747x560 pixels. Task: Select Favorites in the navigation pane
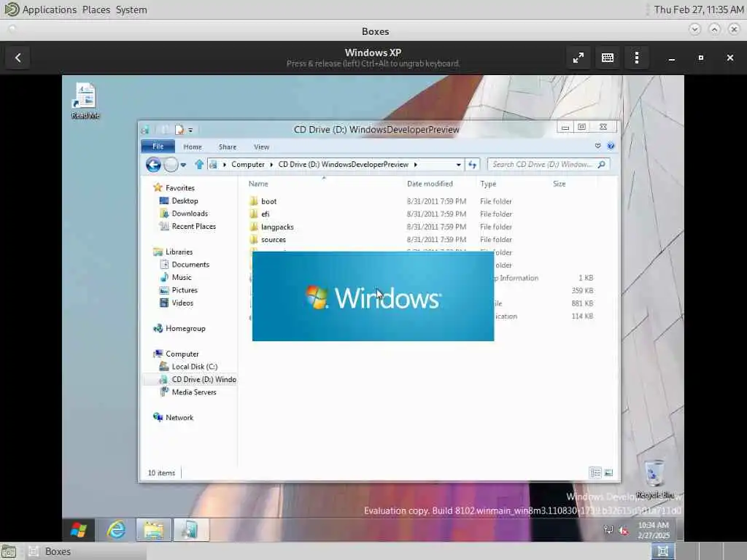pyautogui.click(x=179, y=188)
